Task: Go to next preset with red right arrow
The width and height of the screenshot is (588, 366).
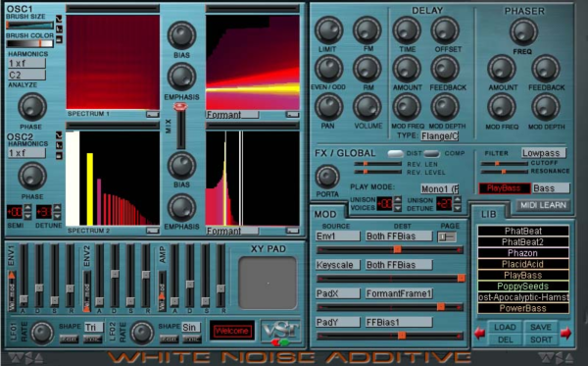Action: [x=565, y=333]
